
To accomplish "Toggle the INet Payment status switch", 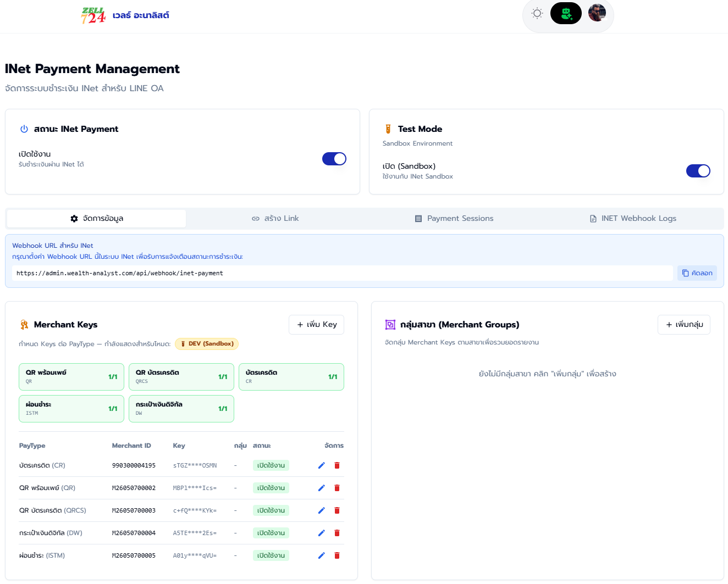I will [x=334, y=159].
